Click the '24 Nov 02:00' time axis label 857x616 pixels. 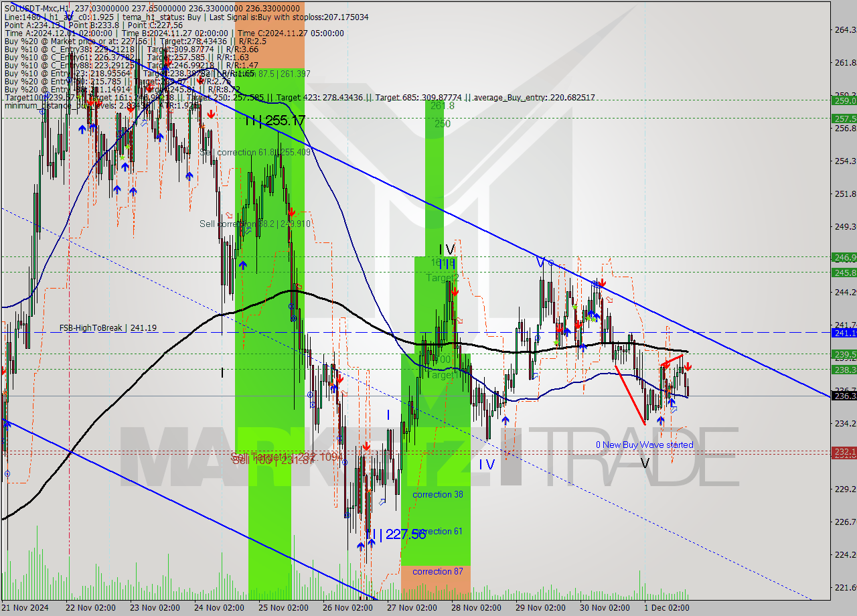tap(219, 608)
